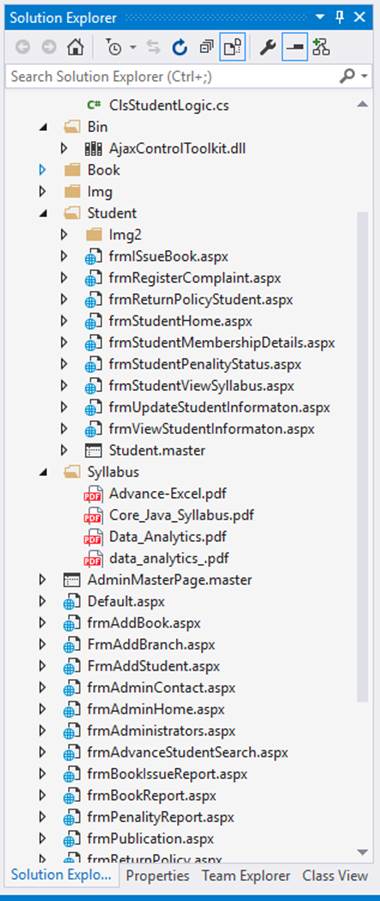Switch to the Class View tab
The height and width of the screenshot is (901, 380).
[335, 876]
